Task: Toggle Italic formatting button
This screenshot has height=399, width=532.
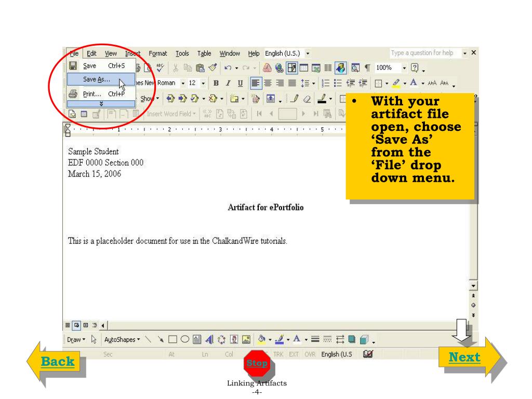Action: pyautogui.click(x=228, y=83)
